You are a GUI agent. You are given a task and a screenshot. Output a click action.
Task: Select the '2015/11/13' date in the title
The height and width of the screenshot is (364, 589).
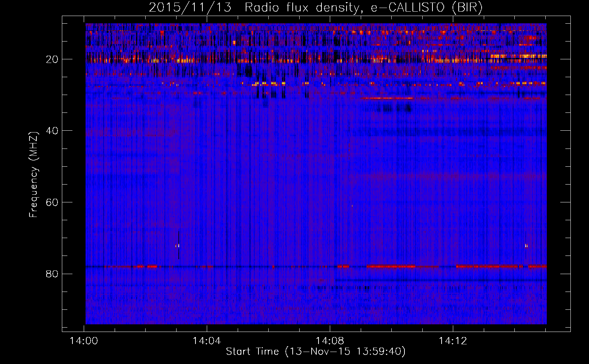[190, 8]
